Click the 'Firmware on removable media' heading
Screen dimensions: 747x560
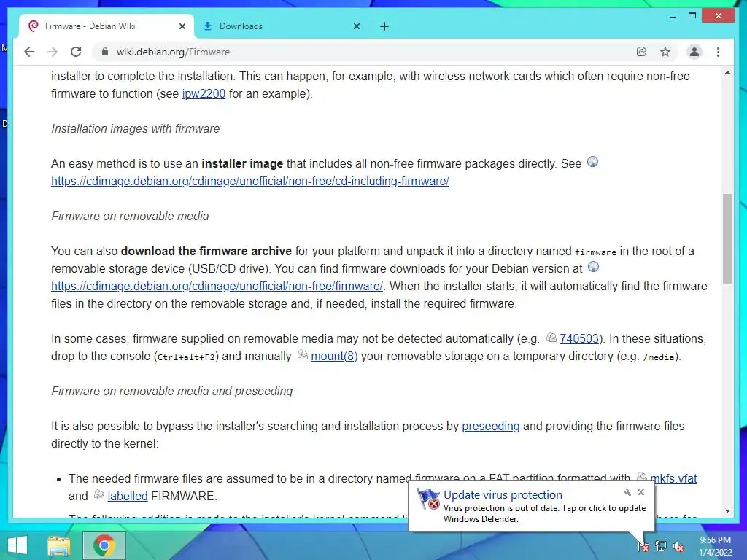click(x=130, y=216)
